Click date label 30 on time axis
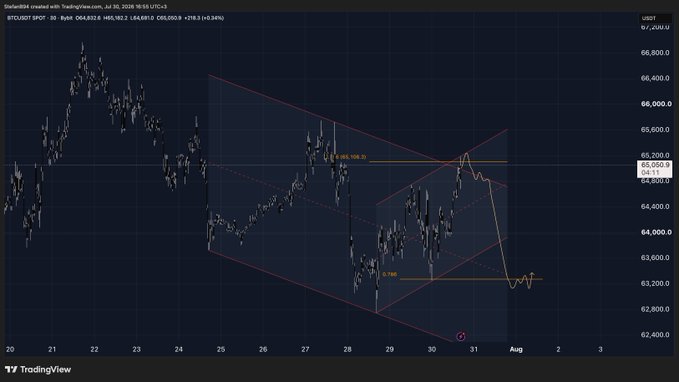The image size is (679, 382). click(432, 349)
